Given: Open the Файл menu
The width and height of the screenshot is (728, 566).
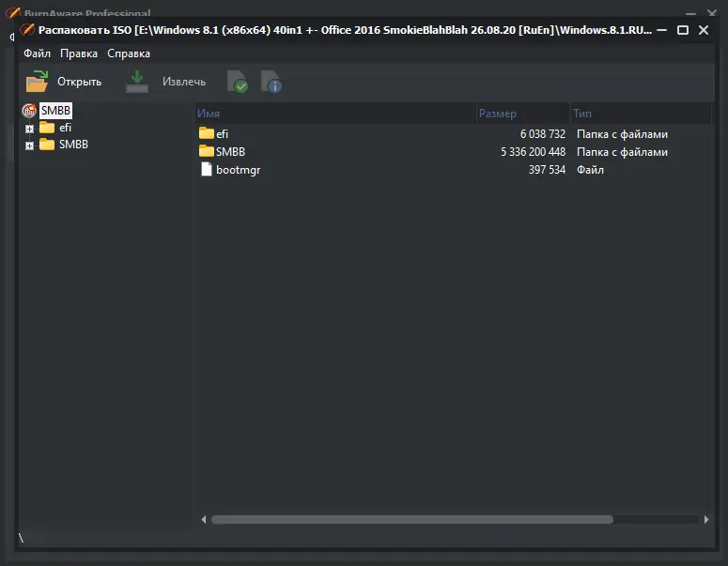Looking at the screenshot, I should coord(38,54).
